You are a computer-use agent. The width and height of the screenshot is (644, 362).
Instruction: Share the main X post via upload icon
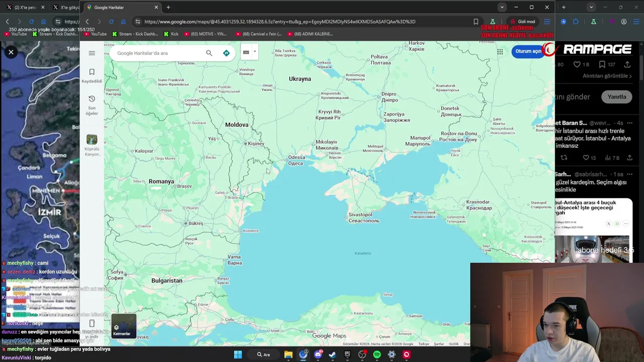coord(627,64)
